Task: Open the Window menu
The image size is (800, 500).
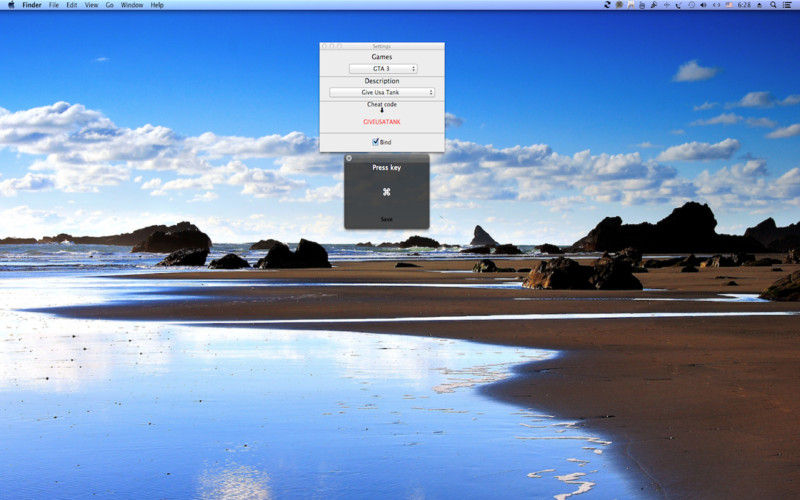Action: tap(132, 5)
